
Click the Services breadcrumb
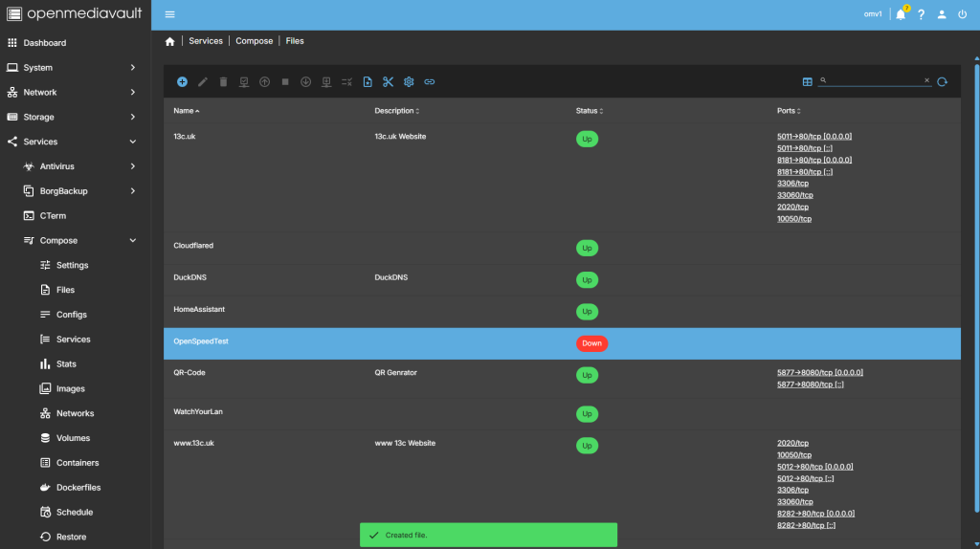tap(206, 41)
